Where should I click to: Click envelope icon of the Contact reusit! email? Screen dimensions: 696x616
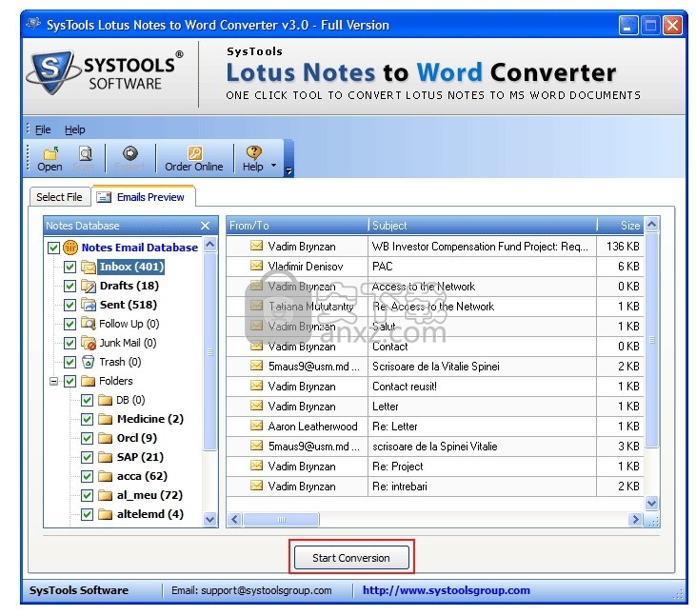pyautogui.click(x=256, y=386)
